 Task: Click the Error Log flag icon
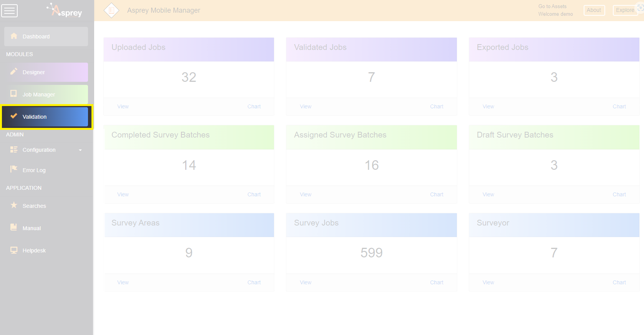[x=14, y=169]
